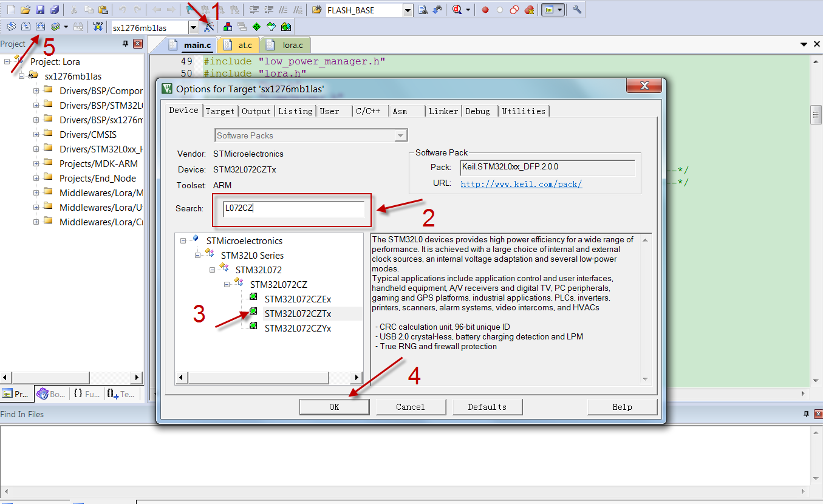Save the current file via the Save icon
The image size is (823, 504).
click(40, 10)
